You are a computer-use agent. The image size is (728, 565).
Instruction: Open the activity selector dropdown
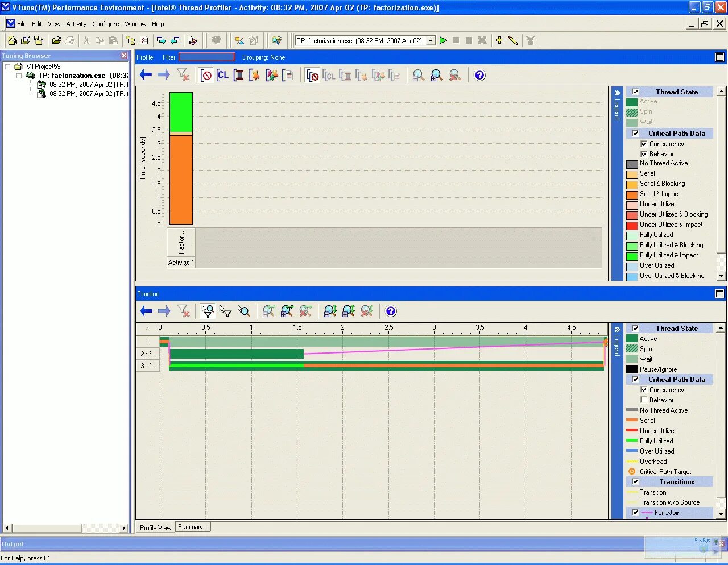[x=431, y=41]
